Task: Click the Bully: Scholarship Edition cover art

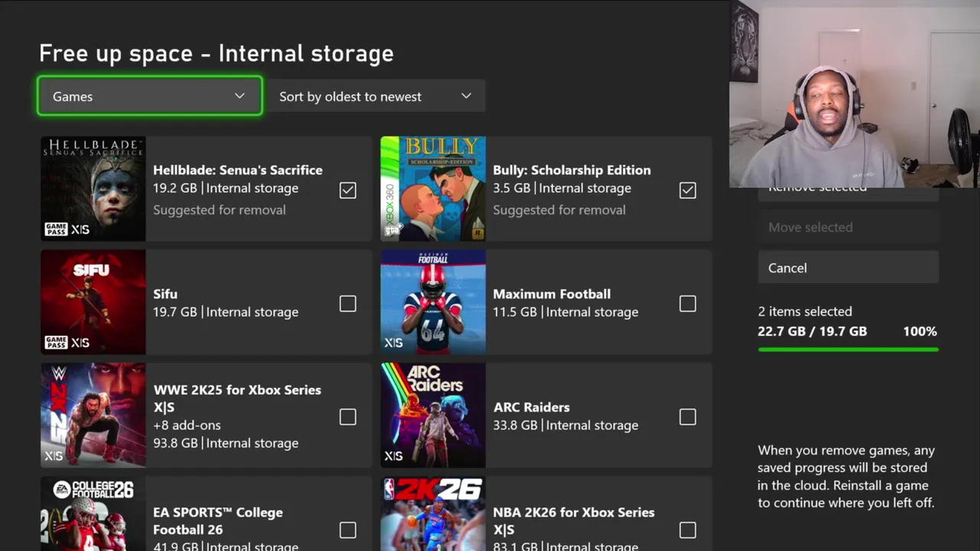Action: [x=433, y=188]
